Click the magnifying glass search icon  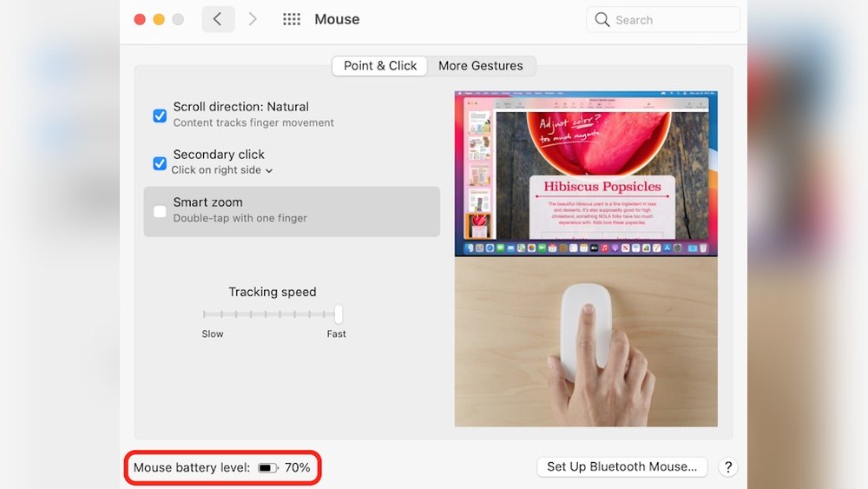602,20
